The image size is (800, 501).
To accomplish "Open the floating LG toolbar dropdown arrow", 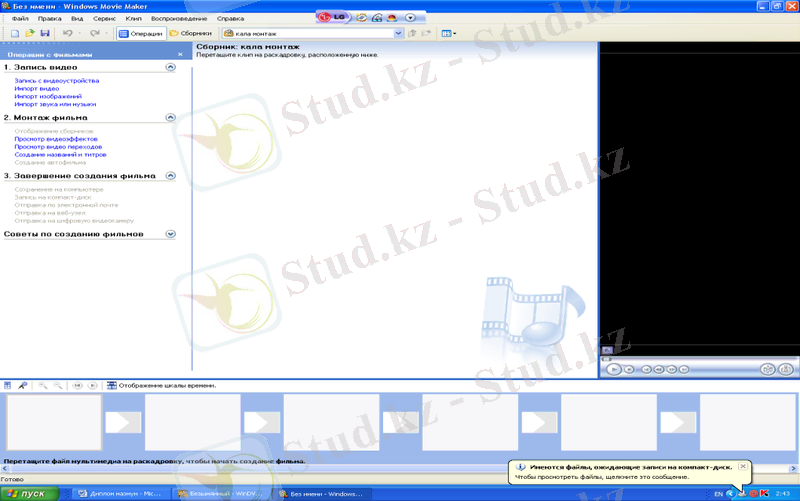I will [410, 18].
